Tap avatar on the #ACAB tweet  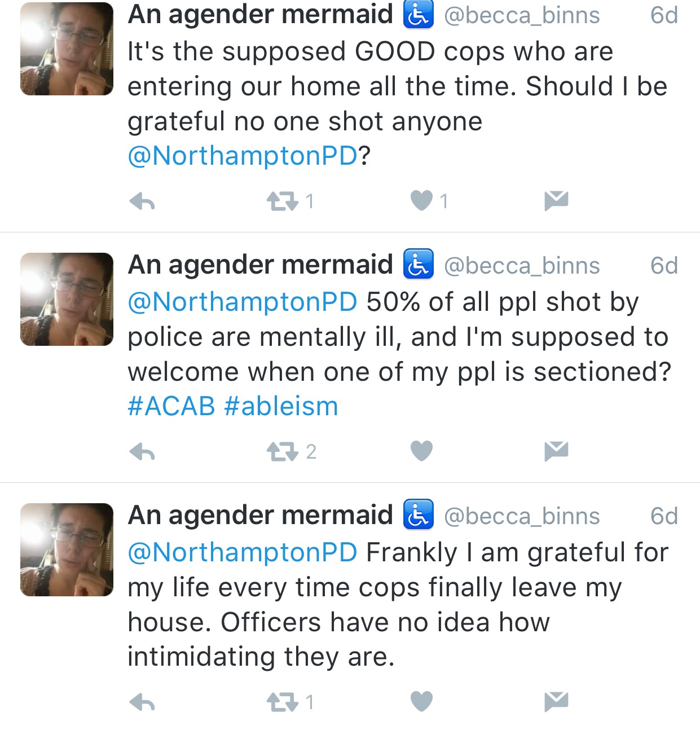(x=67, y=299)
